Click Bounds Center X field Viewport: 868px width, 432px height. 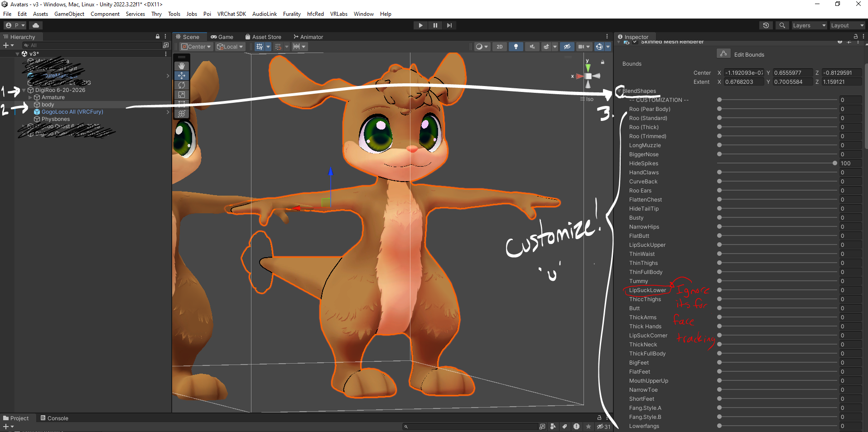[744, 73]
